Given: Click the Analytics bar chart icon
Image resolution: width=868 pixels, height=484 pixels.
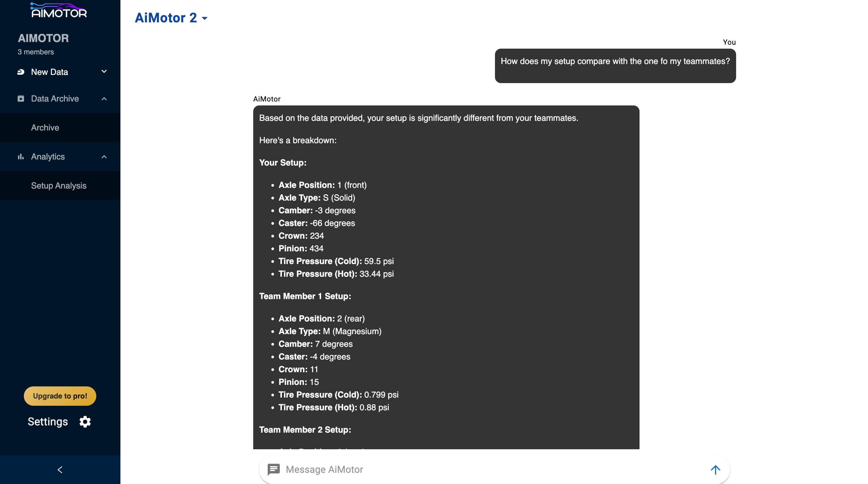Looking at the screenshot, I should pos(21,156).
